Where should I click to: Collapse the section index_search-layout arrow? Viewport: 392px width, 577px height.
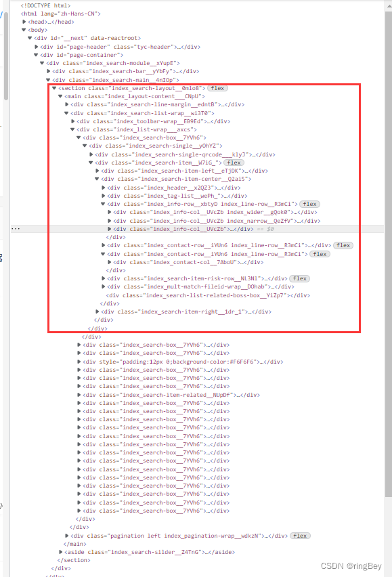[x=54, y=88]
